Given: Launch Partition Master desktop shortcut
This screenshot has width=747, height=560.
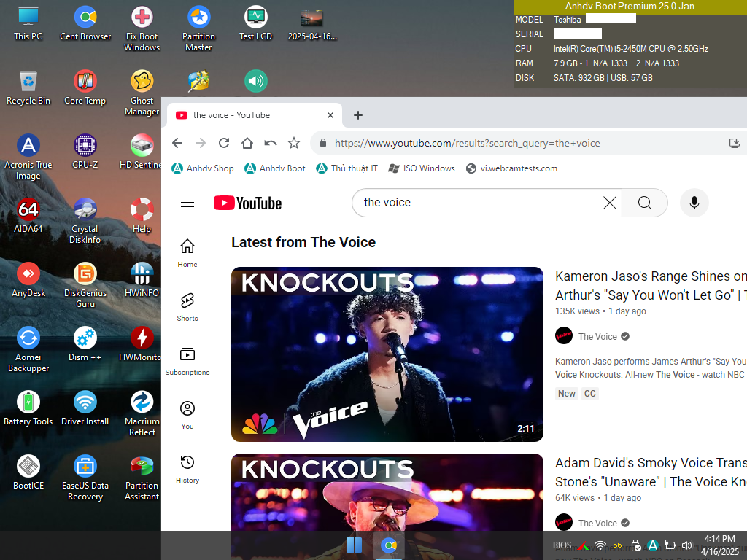Looking at the screenshot, I should 198,28.
